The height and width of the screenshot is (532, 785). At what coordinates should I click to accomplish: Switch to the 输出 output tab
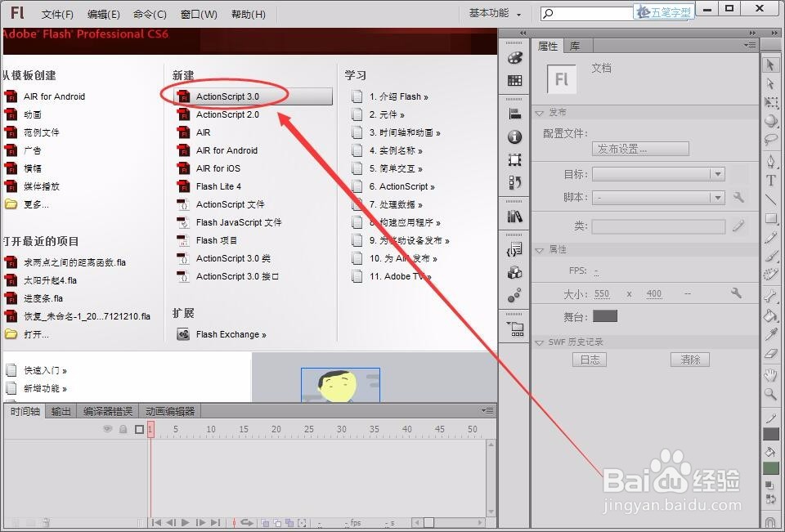point(61,411)
